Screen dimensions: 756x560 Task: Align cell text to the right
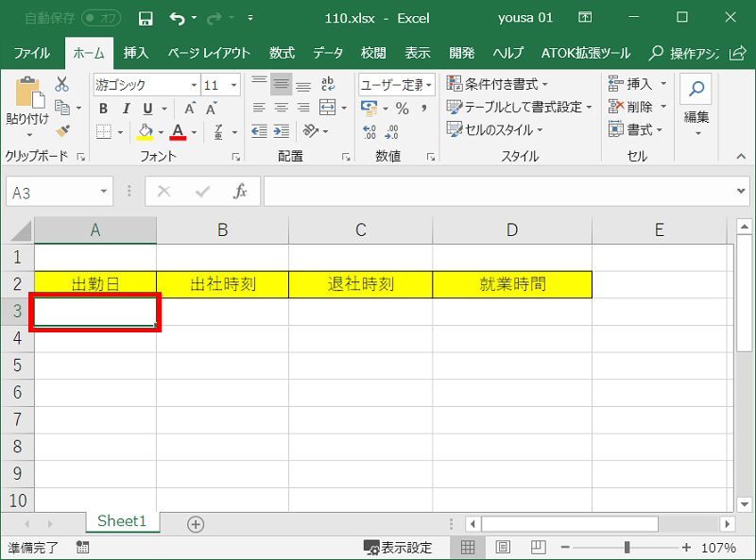click(x=303, y=108)
